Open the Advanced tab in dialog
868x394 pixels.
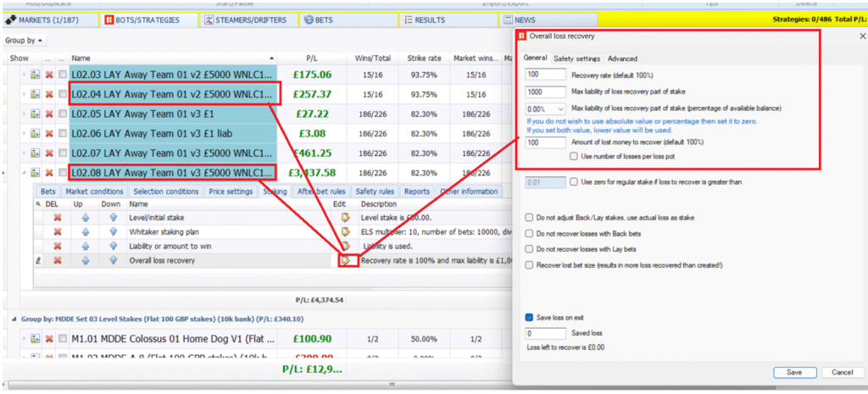[x=623, y=58]
